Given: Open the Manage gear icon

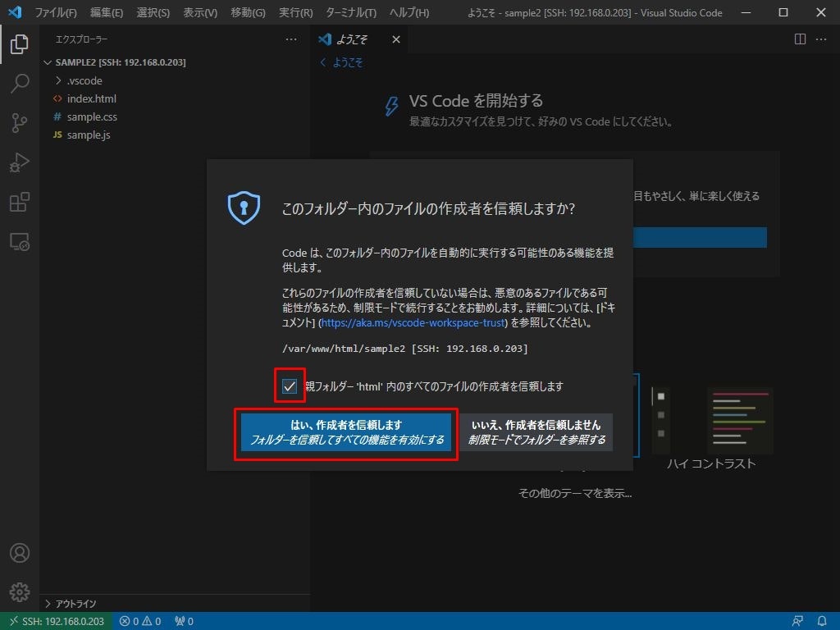Looking at the screenshot, I should point(20,592).
